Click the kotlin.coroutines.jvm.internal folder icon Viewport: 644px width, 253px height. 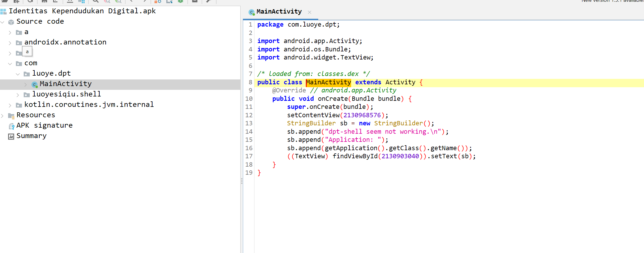19,105
